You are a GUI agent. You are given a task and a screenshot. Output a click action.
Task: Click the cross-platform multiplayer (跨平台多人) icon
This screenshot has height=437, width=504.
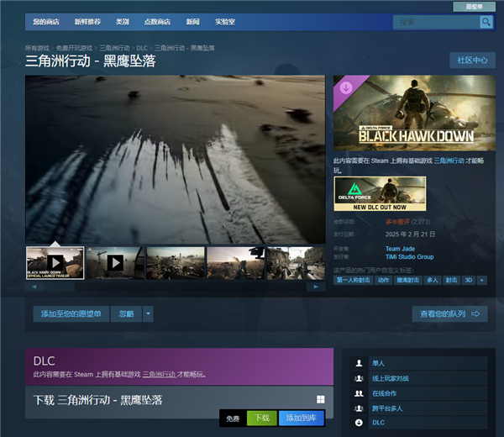(x=360, y=408)
